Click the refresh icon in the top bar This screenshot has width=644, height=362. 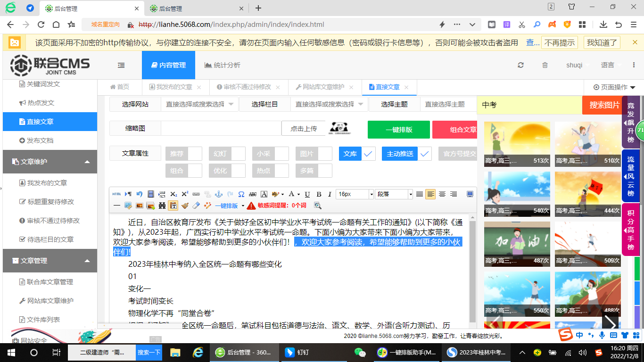(x=520, y=65)
